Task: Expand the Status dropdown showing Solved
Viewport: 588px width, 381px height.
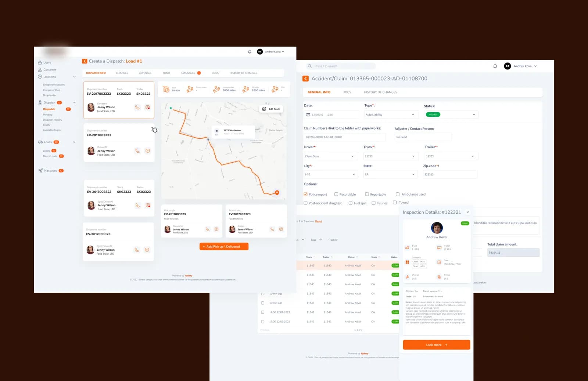Action: [x=451, y=115]
